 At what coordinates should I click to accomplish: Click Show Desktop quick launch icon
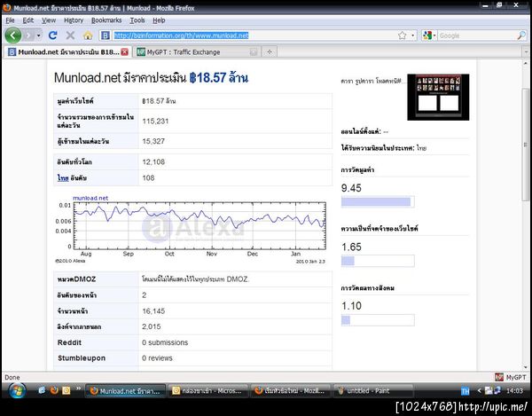[42, 390]
